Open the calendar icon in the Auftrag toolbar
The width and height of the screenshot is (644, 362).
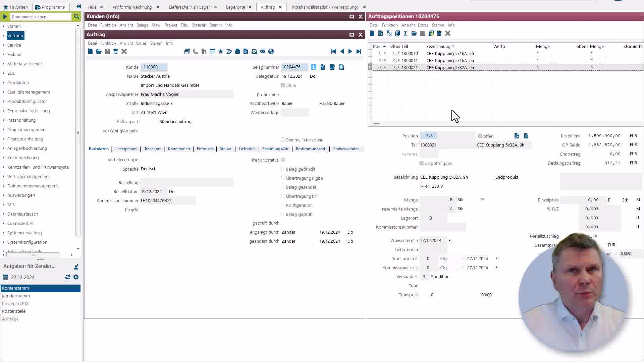point(212,51)
